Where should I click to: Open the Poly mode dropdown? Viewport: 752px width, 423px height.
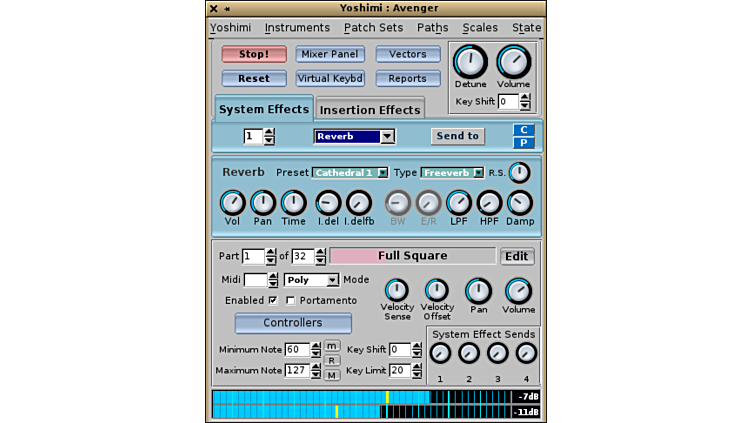click(x=312, y=280)
